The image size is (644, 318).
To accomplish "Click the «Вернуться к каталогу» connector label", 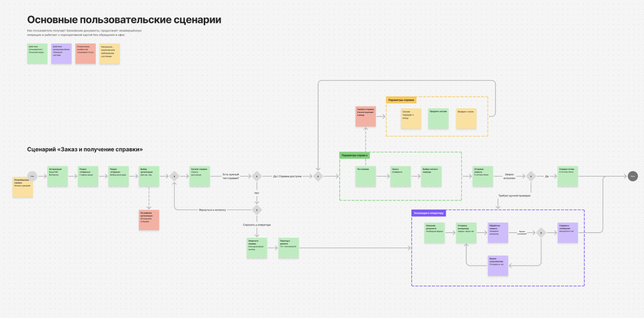I will click(x=213, y=210).
